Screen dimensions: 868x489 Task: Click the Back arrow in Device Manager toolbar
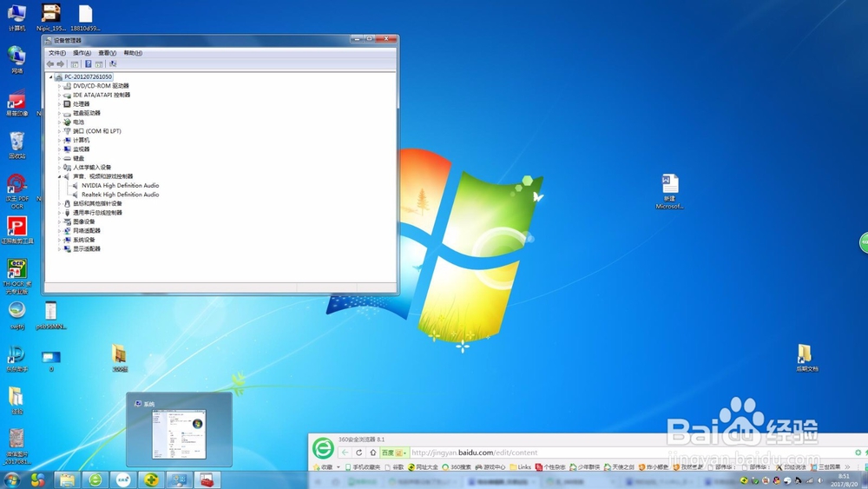pyautogui.click(x=50, y=64)
